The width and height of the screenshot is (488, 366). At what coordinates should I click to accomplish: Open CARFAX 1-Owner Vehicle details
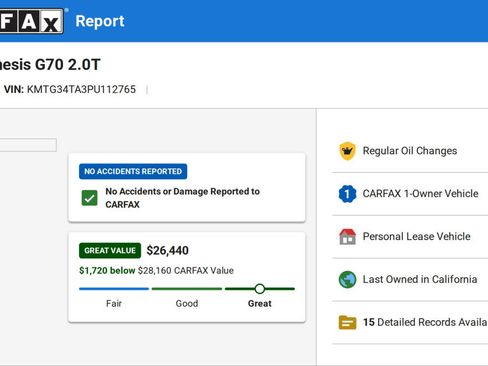pyautogui.click(x=410, y=194)
